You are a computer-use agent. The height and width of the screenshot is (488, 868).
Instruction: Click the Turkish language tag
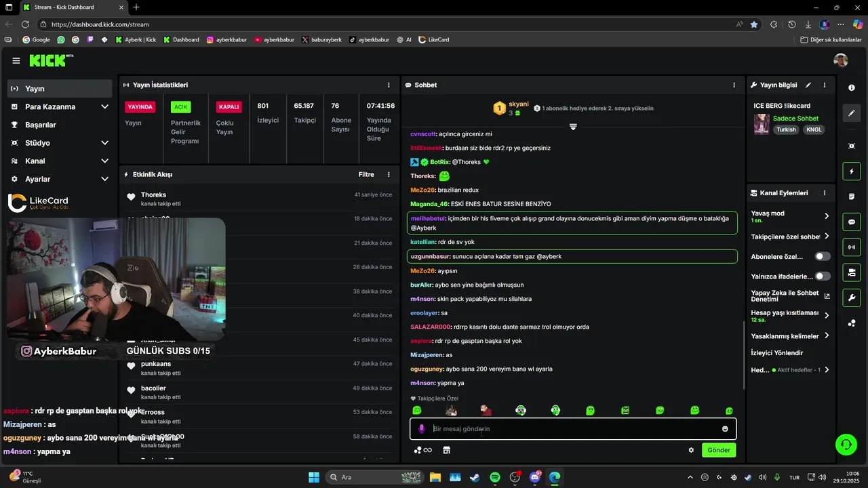pos(786,129)
